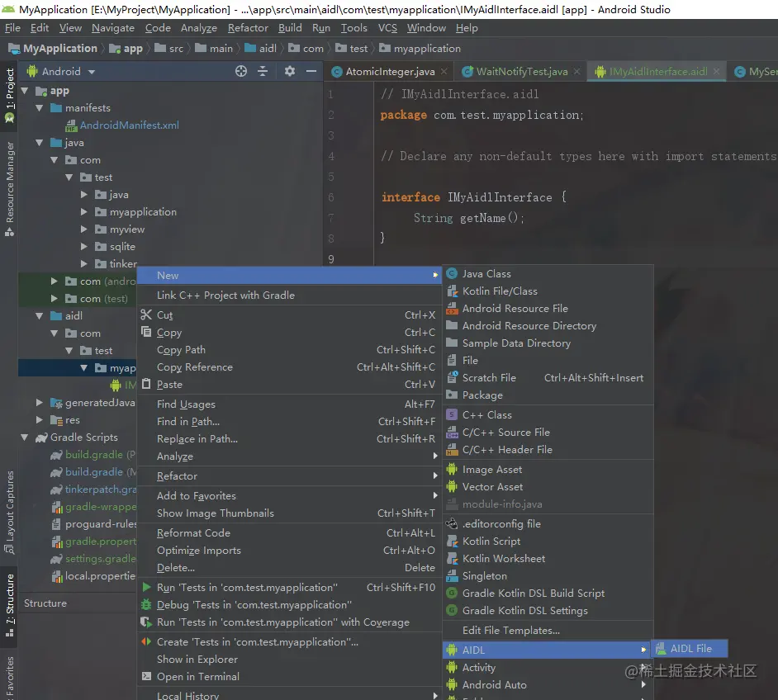Image resolution: width=778 pixels, height=700 pixels.
Task: Select tinkerpatch.gradle in project tree
Action: click(x=94, y=490)
